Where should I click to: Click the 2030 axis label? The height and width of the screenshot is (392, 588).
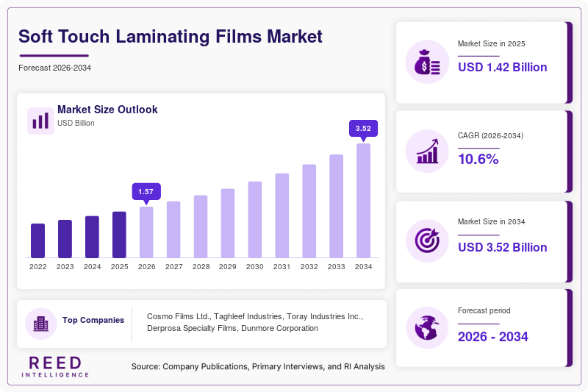click(254, 267)
